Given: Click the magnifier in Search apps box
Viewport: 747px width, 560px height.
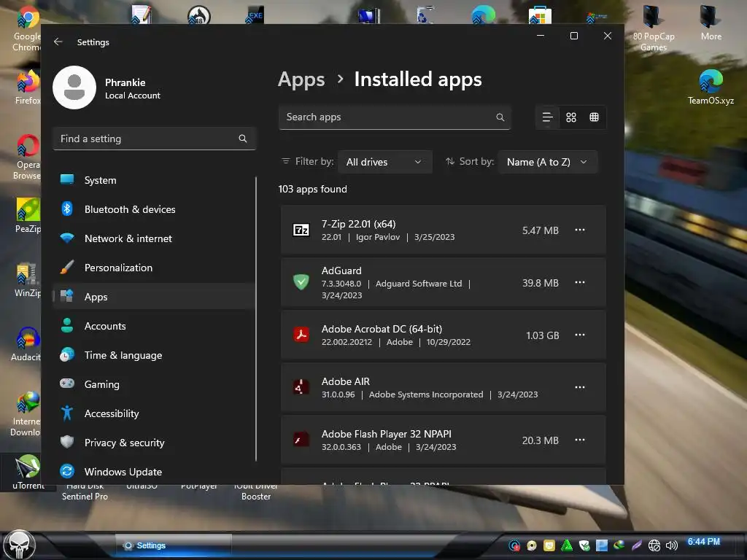Looking at the screenshot, I should (x=500, y=117).
